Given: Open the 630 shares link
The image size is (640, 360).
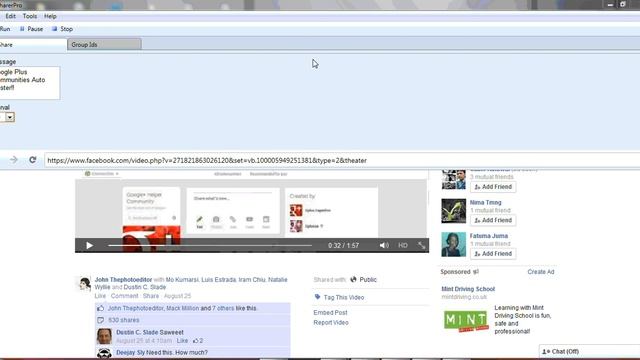Looking at the screenshot, I should pos(124,320).
